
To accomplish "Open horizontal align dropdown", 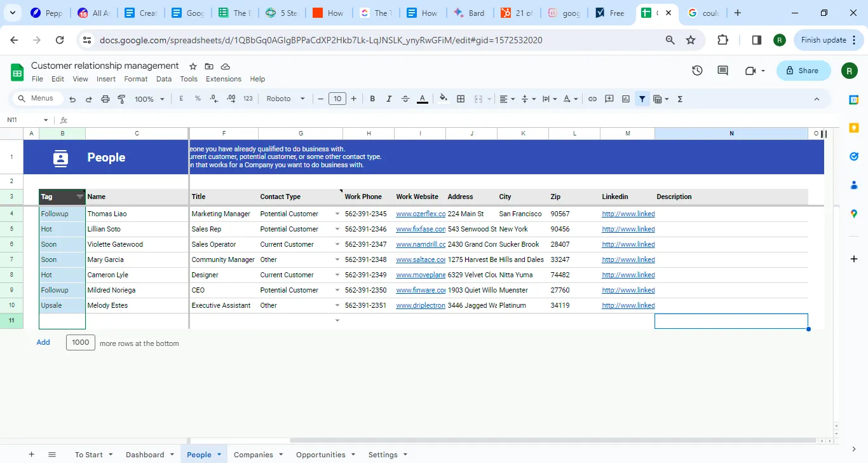I will pyautogui.click(x=507, y=99).
